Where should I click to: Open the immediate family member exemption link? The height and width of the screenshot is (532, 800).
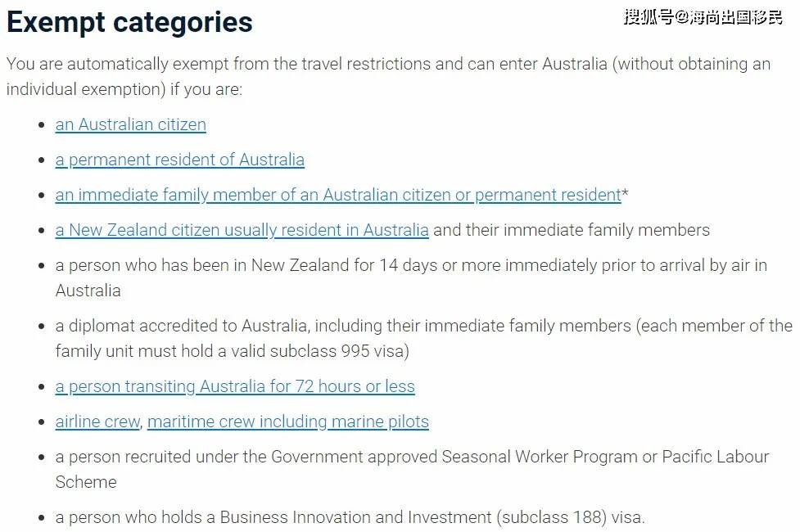(338, 195)
